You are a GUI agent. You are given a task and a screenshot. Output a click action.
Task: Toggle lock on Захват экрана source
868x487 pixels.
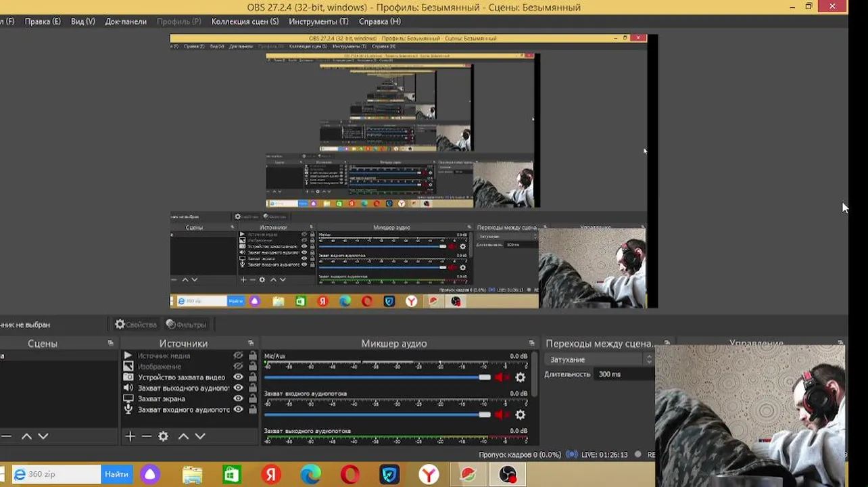coord(253,399)
